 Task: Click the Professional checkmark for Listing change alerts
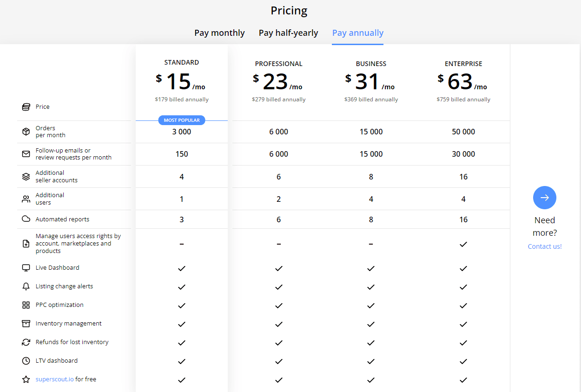click(278, 287)
